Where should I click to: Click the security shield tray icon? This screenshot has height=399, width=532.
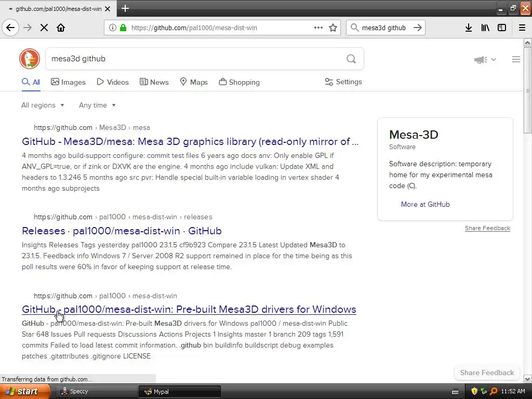474,391
